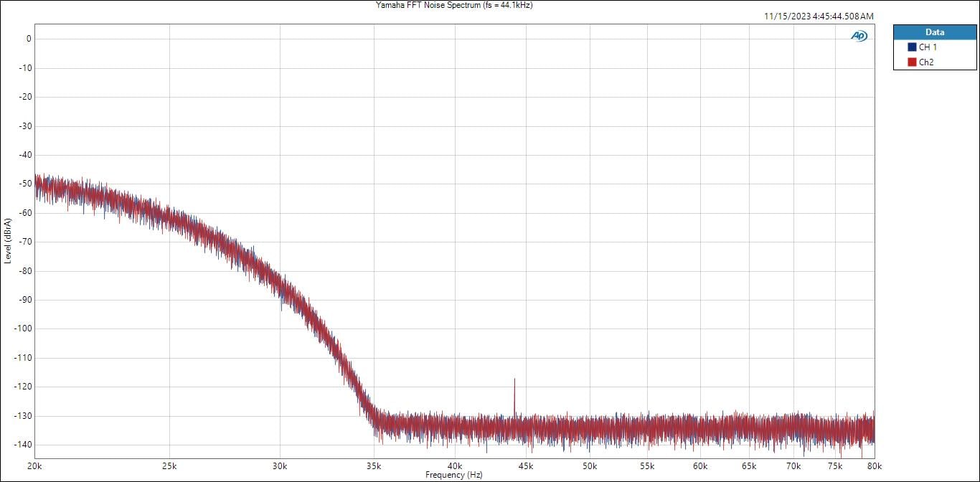Click the Level (dBrA) axis label
Viewport: 980px width, 482px height.
coord(8,241)
